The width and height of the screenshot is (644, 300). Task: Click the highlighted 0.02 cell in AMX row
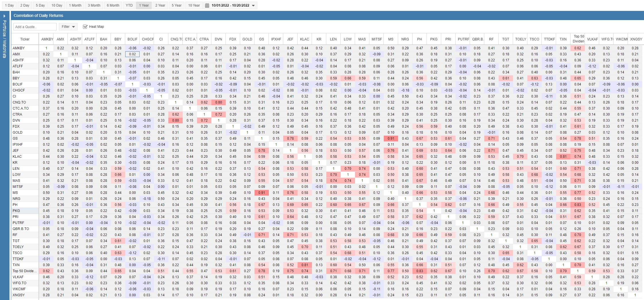point(132,54)
